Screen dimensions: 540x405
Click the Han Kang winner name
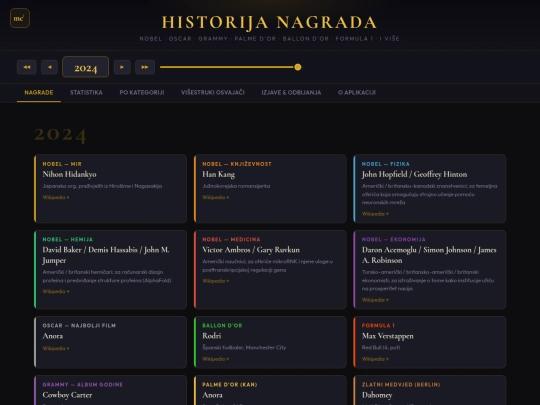point(218,174)
